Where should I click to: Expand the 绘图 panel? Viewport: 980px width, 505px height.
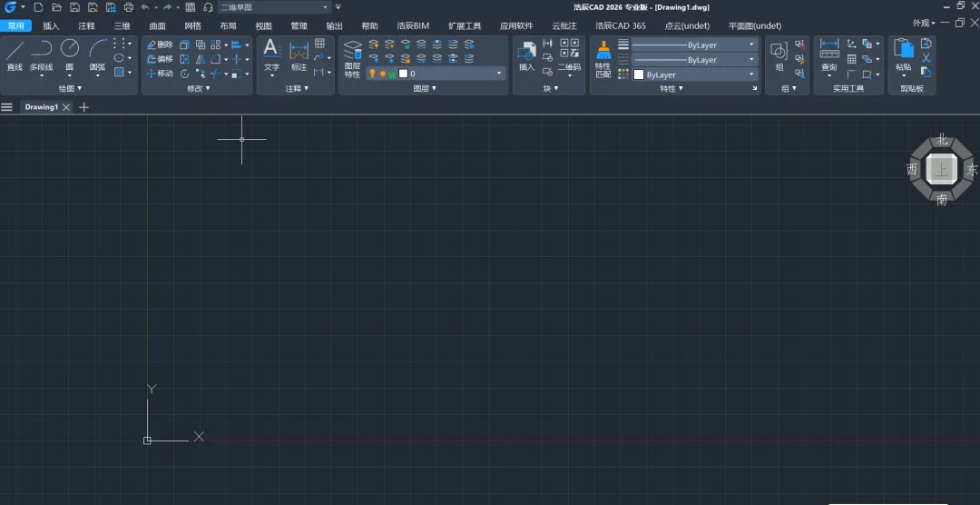coord(70,89)
